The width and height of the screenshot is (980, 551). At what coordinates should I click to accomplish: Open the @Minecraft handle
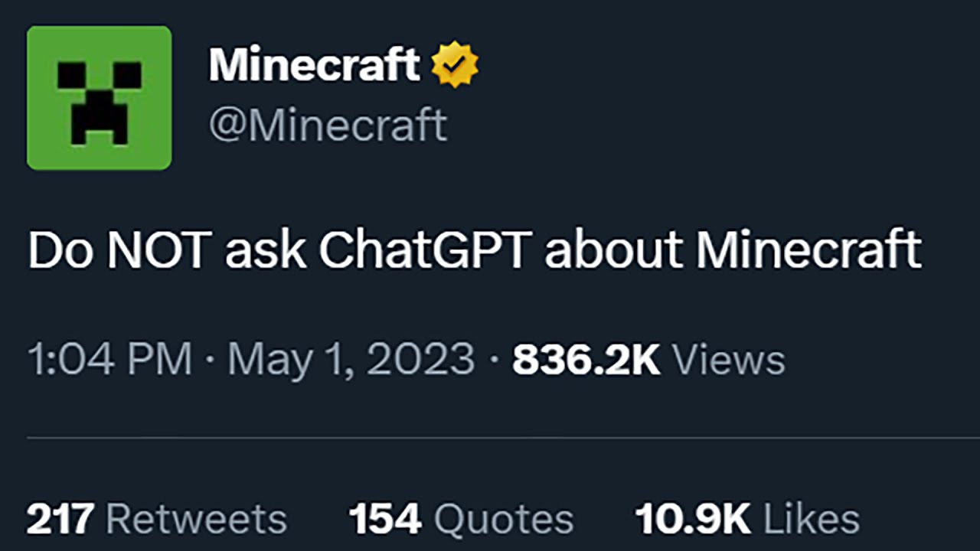[x=328, y=124]
